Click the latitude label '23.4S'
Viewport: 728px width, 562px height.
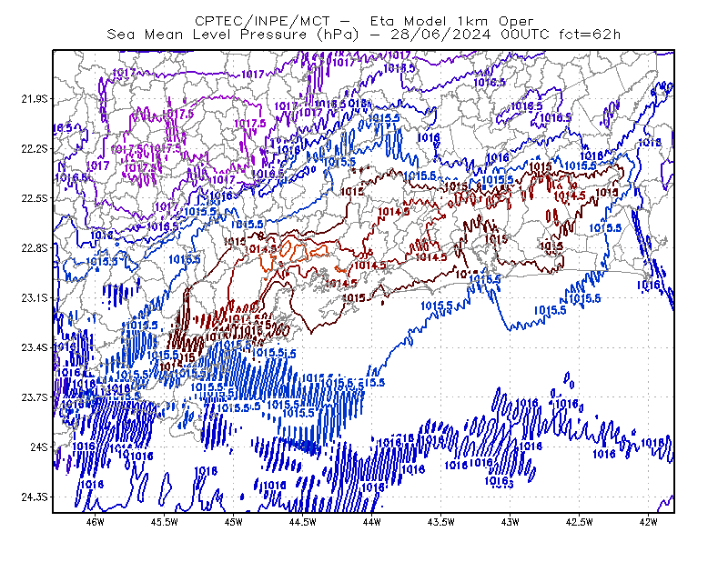point(35,347)
